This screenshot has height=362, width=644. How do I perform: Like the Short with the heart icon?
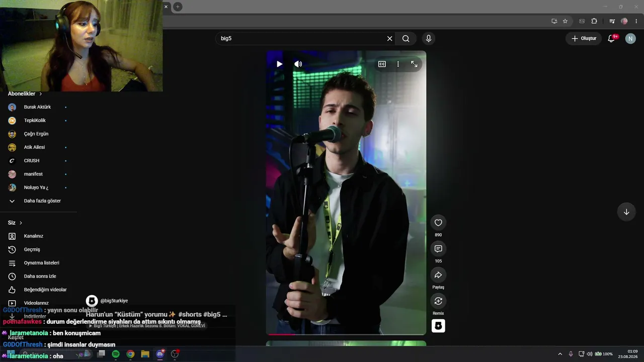(438, 223)
